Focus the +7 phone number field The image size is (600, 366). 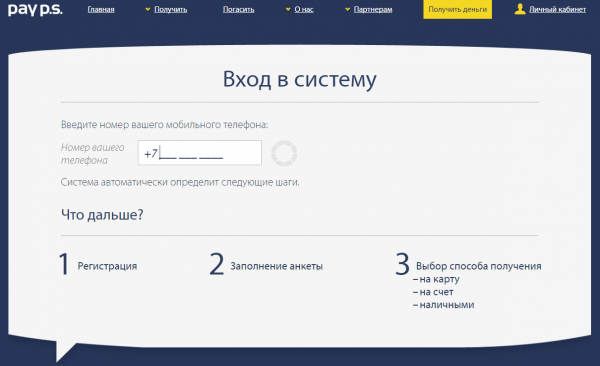(x=200, y=153)
